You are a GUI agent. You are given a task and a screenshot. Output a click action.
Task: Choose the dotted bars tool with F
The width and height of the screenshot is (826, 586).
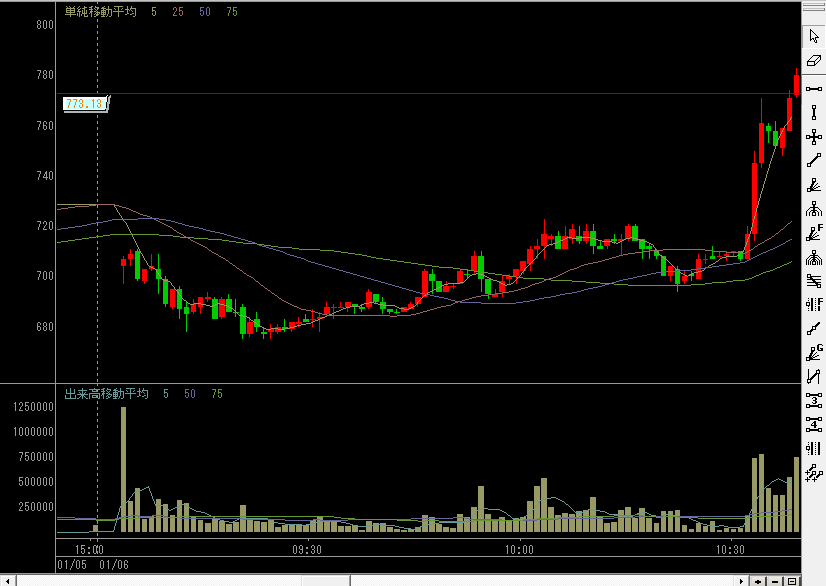(814, 305)
